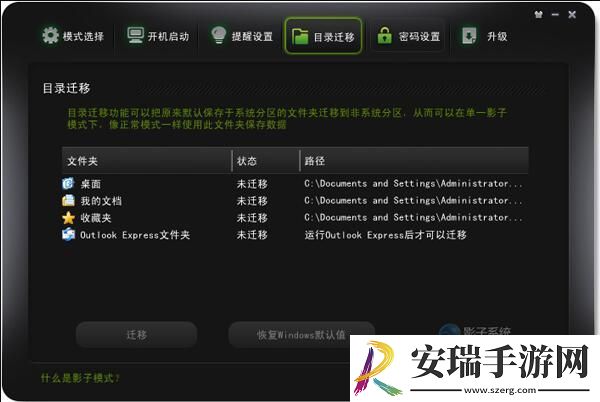Open the 升级 tab
600x402 pixels.
tap(485, 36)
